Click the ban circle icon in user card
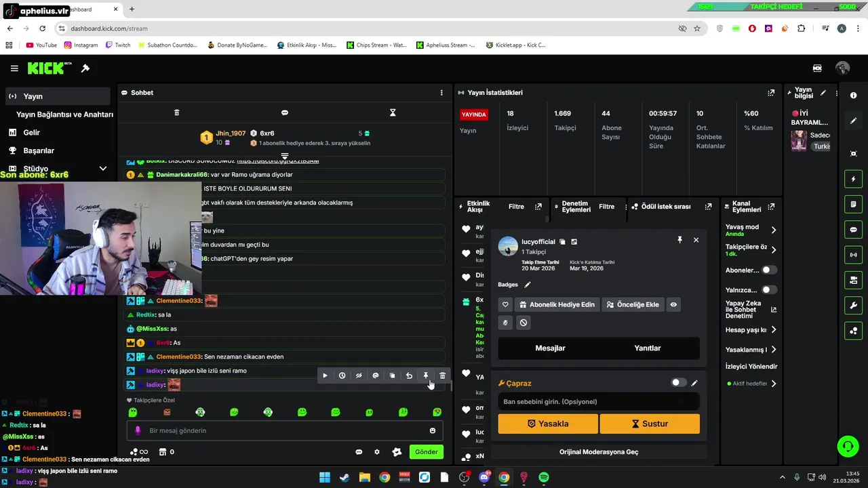 [x=524, y=323]
